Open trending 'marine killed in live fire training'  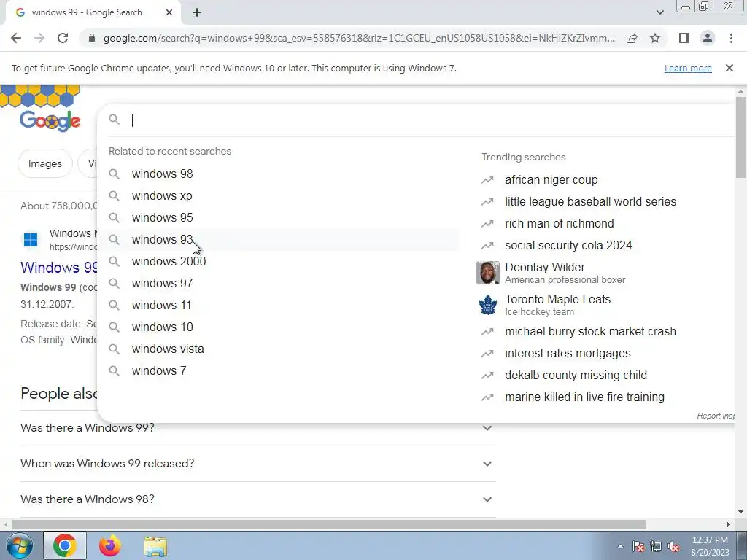584,397
